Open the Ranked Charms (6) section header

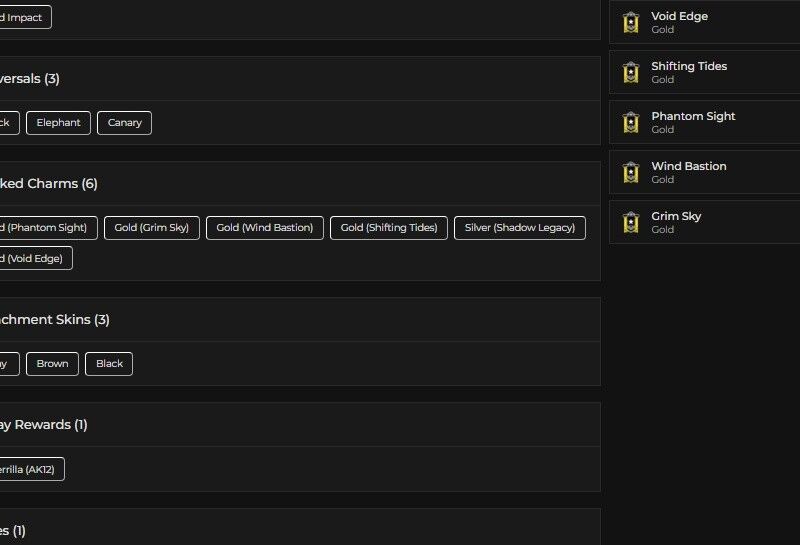tap(50, 184)
